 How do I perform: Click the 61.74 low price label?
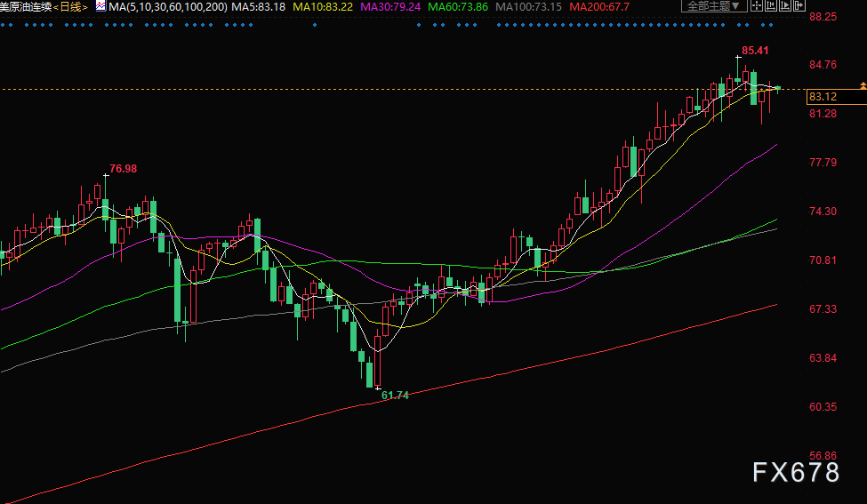(x=395, y=396)
